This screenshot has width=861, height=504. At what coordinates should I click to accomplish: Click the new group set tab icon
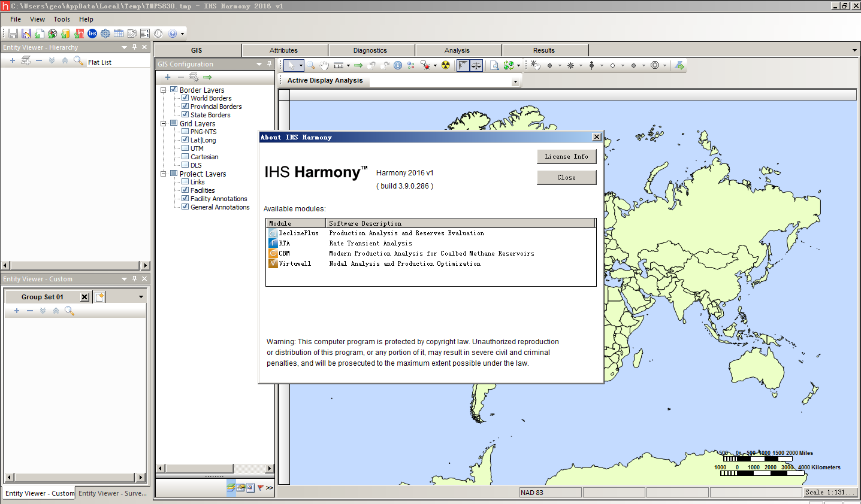coord(99,297)
